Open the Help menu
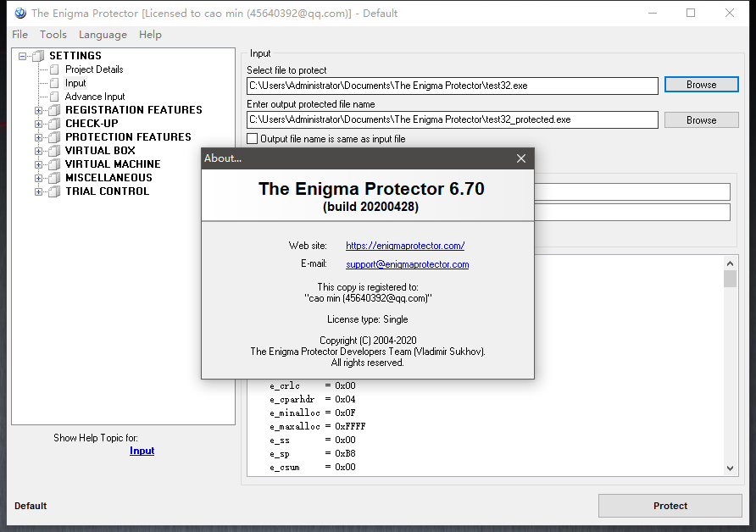This screenshot has width=756, height=532. 150,35
